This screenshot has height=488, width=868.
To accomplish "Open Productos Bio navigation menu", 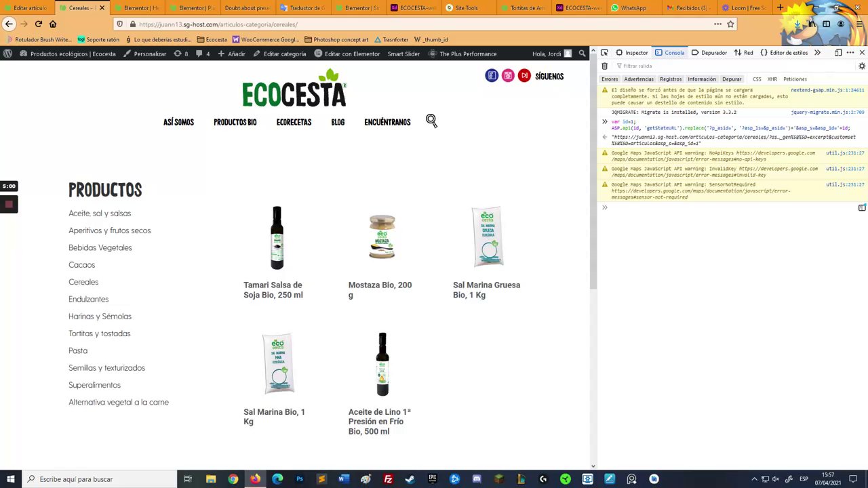I will coord(235,122).
